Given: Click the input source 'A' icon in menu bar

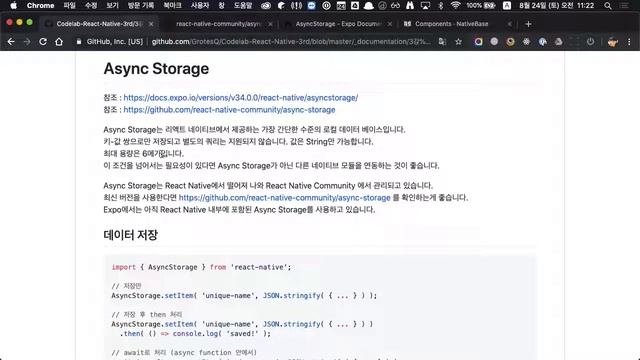Looking at the screenshot, I should [x=507, y=6].
